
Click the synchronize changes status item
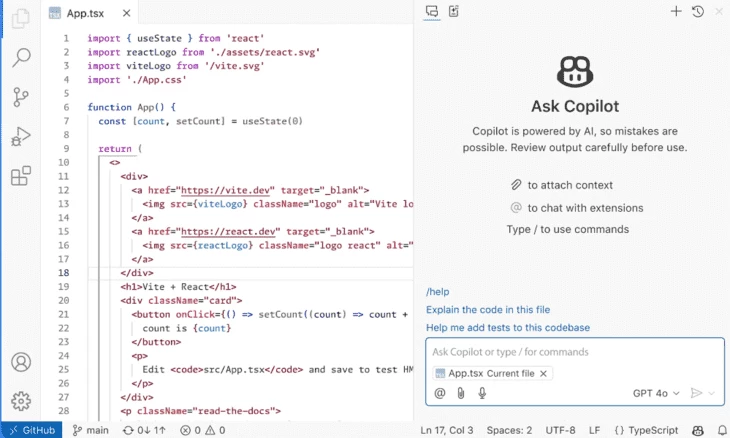tap(144, 430)
